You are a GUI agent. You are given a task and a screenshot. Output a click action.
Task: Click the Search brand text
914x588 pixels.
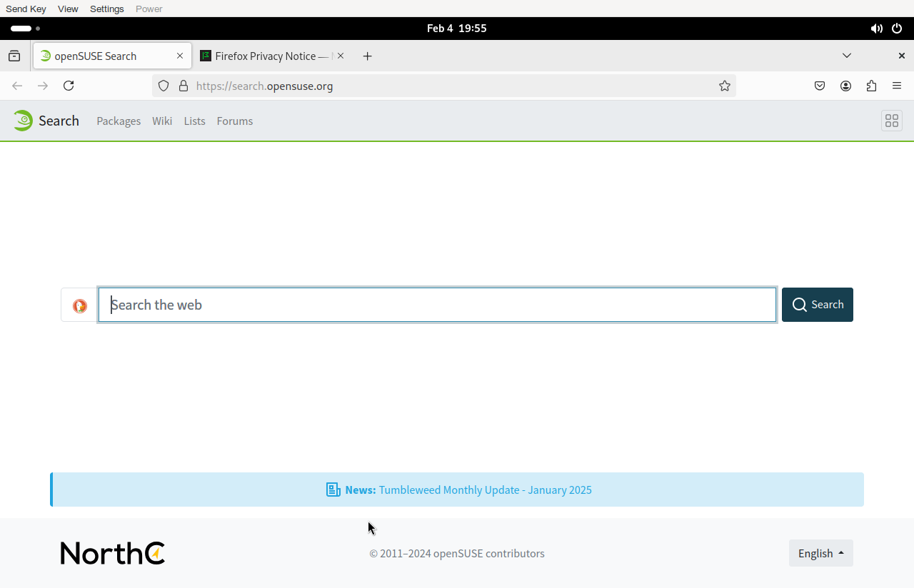click(59, 121)
